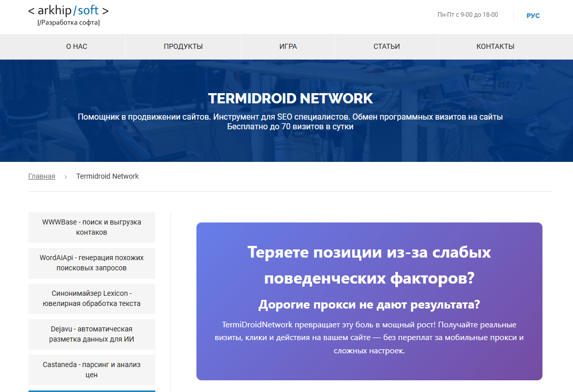Open the ПРОДУКТЫ menu item
The height and width of the screenshot is (392, 573).
coord(183,46)
